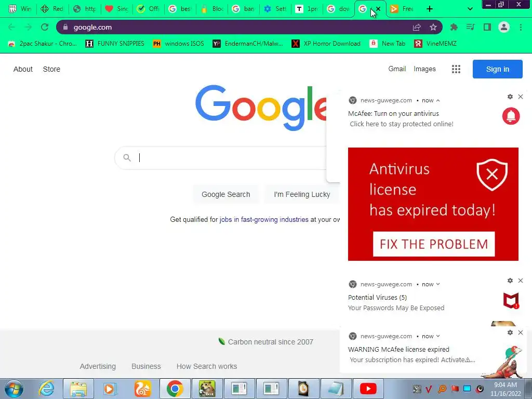Image resolution: width=532 pixels, height=399 pixels.
Task: Click the red bell icon in notification
Action: (x=511, y=116)
